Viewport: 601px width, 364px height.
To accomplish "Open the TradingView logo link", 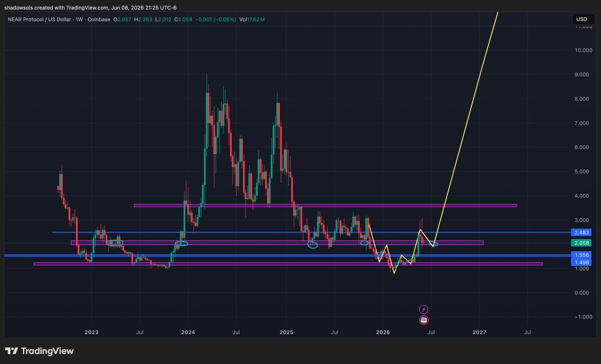I will click(40, 351).
